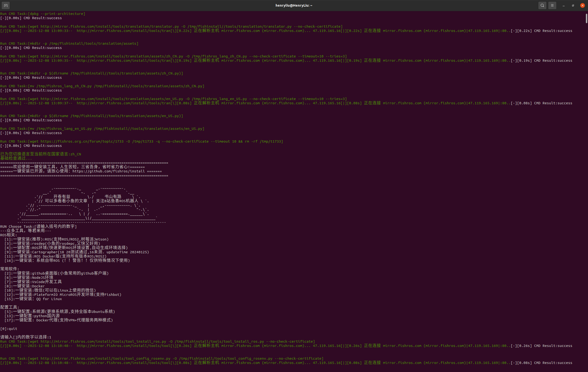The width and height of the screenshot is (588, 372).
Task: Close the terminal with the red button
Action: point(582,5)
